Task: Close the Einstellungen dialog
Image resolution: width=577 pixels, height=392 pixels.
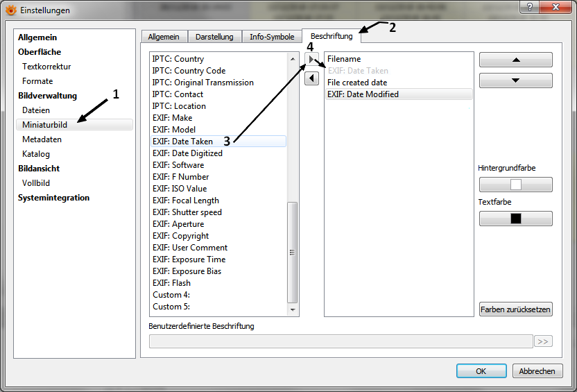Action: [x=556, y=7]
